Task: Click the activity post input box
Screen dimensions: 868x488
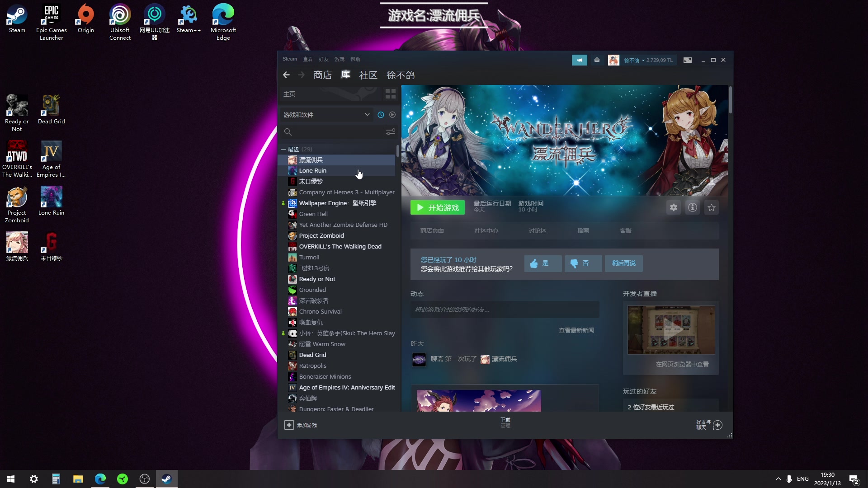Action: click(505, 310)
